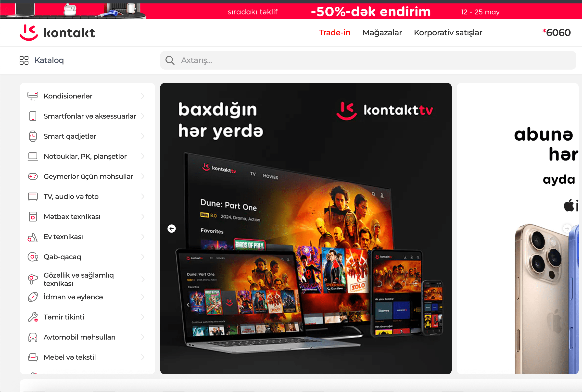Open the iPhone subscription banner
Viewport: 582px width, 392px height.
518,229
